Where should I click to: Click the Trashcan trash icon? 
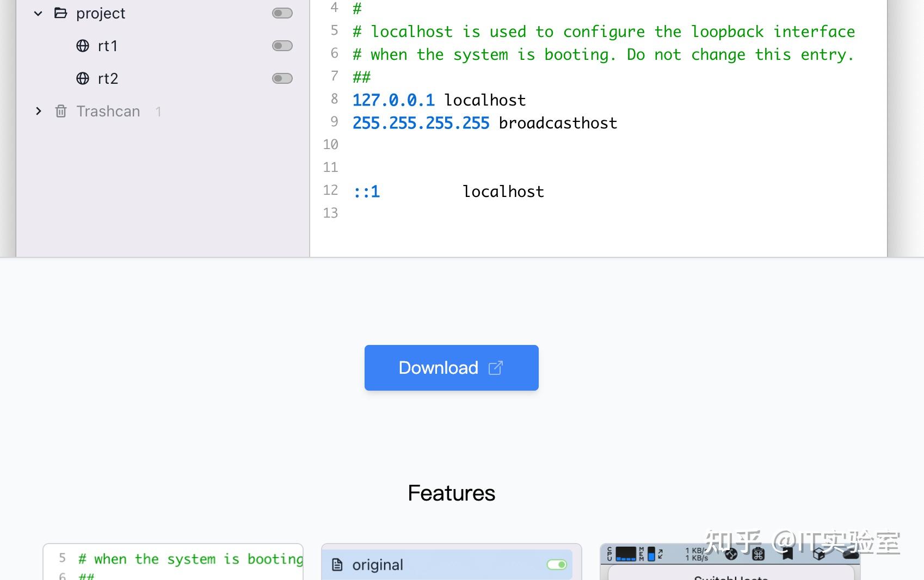(60, 111)
